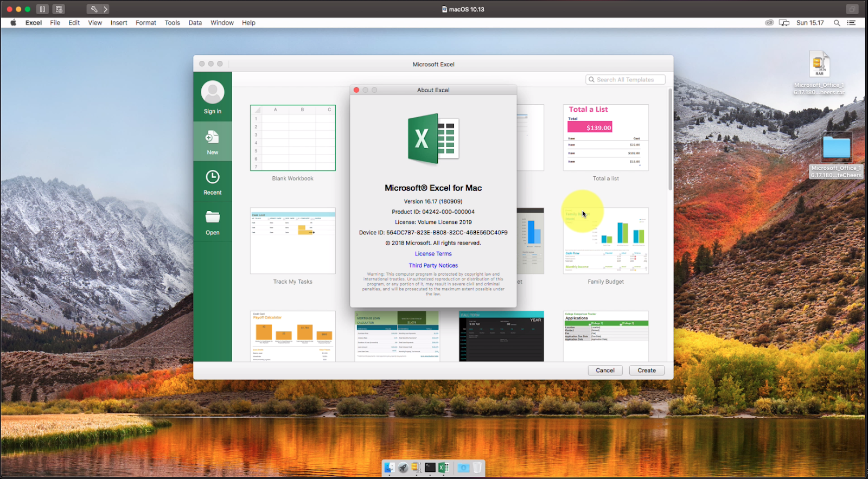
Task: Open the Trash in the Dock
Action: point(477,468)
